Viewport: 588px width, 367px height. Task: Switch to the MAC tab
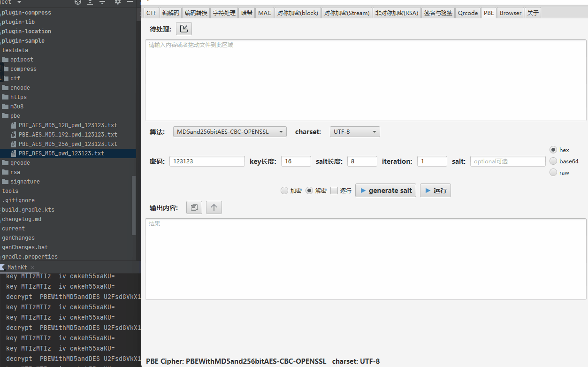(265, 13)
